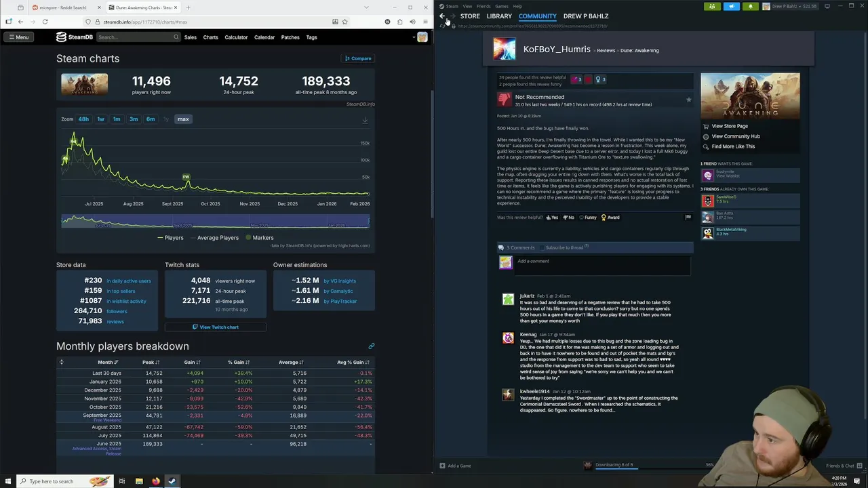Open Steam Friends menu
This screenshot has width=868, height=488.
(x=484, y=6)
